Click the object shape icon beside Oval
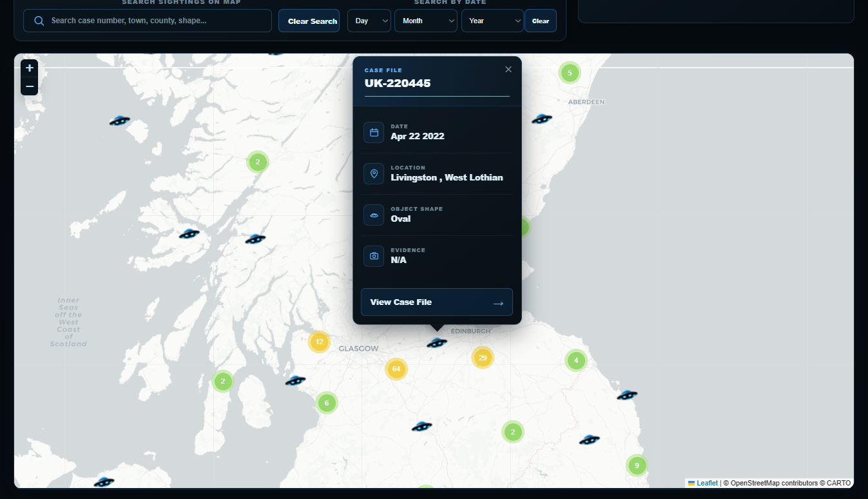The height and width of the screenshot is (499, 868). 374,215
